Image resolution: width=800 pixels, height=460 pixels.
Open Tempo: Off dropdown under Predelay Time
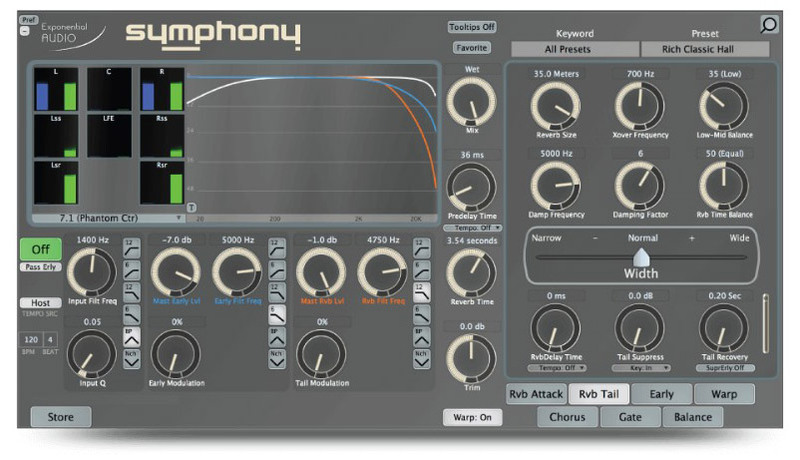[x=472, y=228]
